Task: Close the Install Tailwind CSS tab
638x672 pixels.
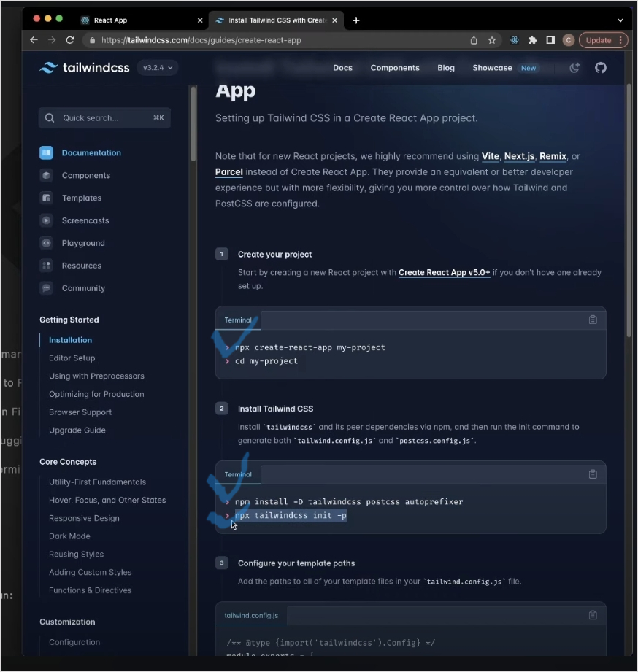Action: (335, 20)
